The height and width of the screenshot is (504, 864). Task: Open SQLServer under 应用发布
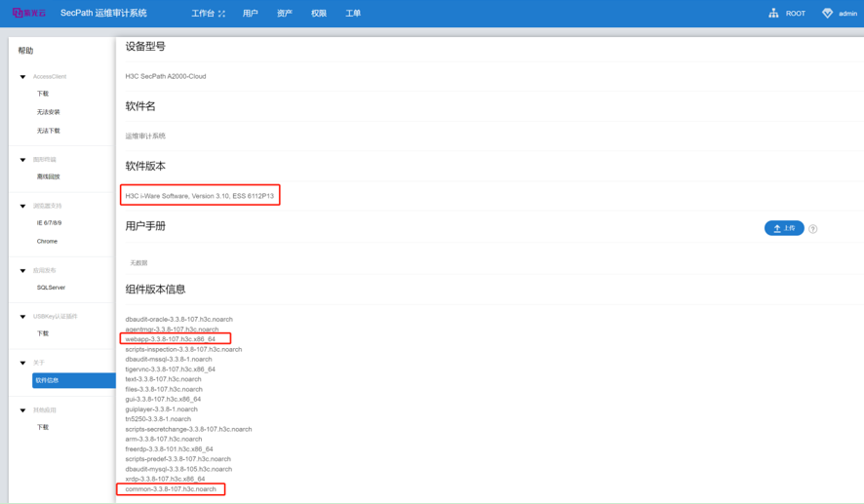point(51,288)
